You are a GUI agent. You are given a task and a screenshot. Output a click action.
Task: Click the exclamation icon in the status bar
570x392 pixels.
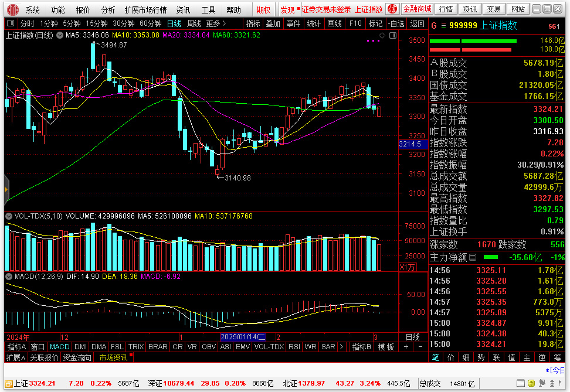[x=560, y=383]
